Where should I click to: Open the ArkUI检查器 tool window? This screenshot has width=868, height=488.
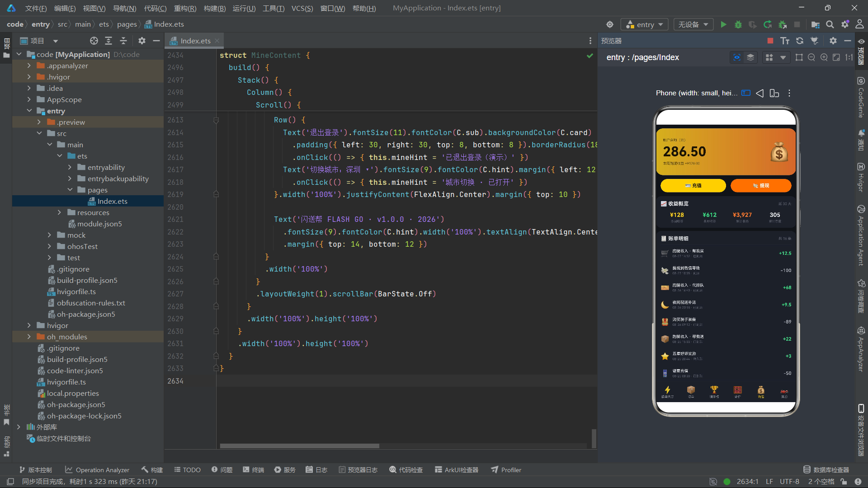pos(457,470)
